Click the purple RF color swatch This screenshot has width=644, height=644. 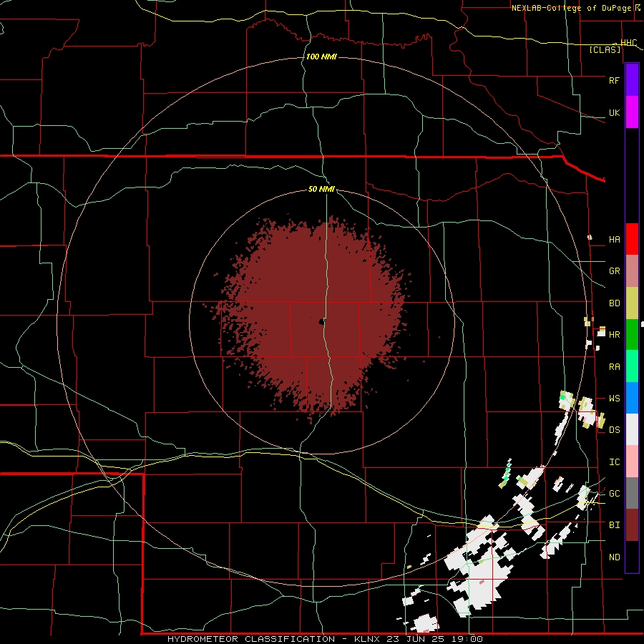(632, 80)
